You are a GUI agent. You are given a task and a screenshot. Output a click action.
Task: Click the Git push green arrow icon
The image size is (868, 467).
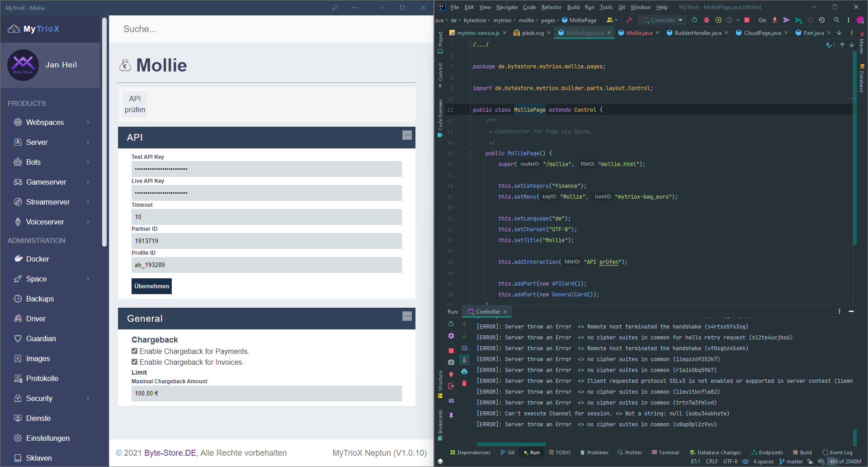(798, 20)
